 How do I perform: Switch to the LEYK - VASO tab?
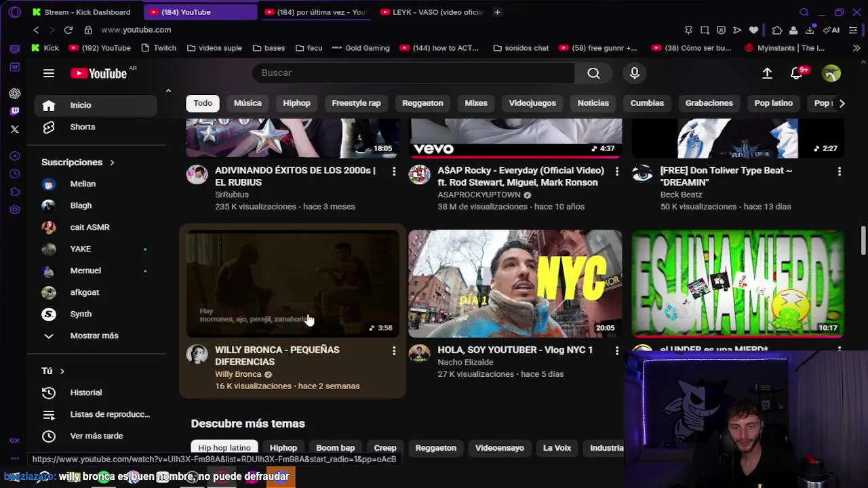click(x=432, y=12)
